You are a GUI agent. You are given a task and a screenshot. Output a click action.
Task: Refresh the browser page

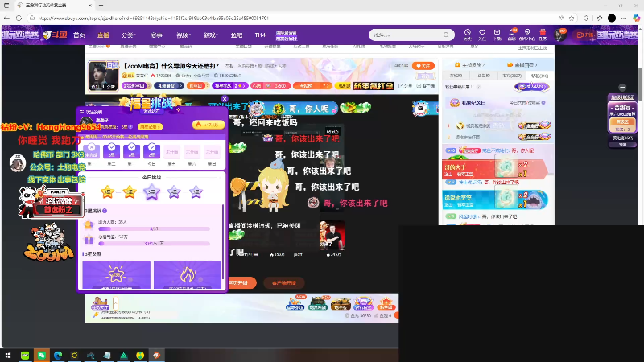pyautogui.click(x=19, y=18)
